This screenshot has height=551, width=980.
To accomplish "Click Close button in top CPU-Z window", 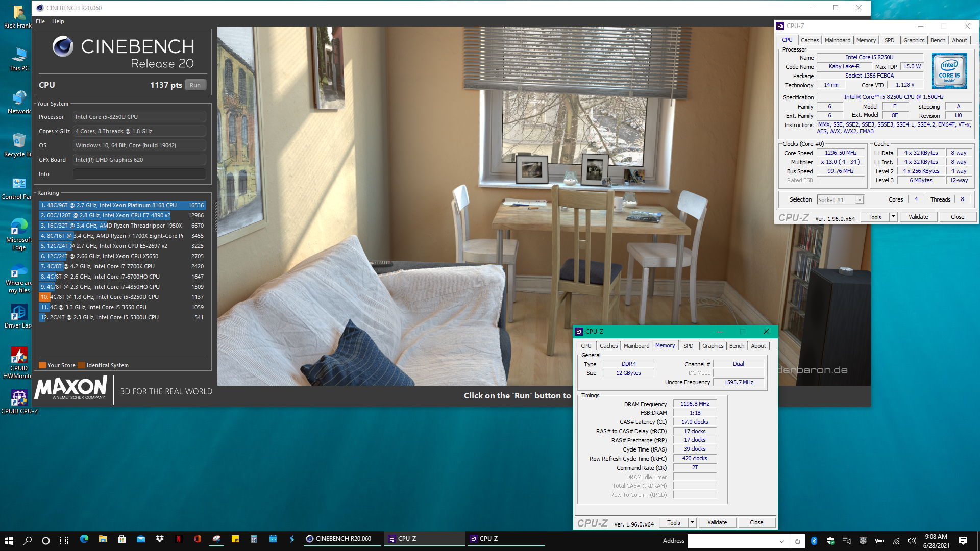I will point(958,217).
